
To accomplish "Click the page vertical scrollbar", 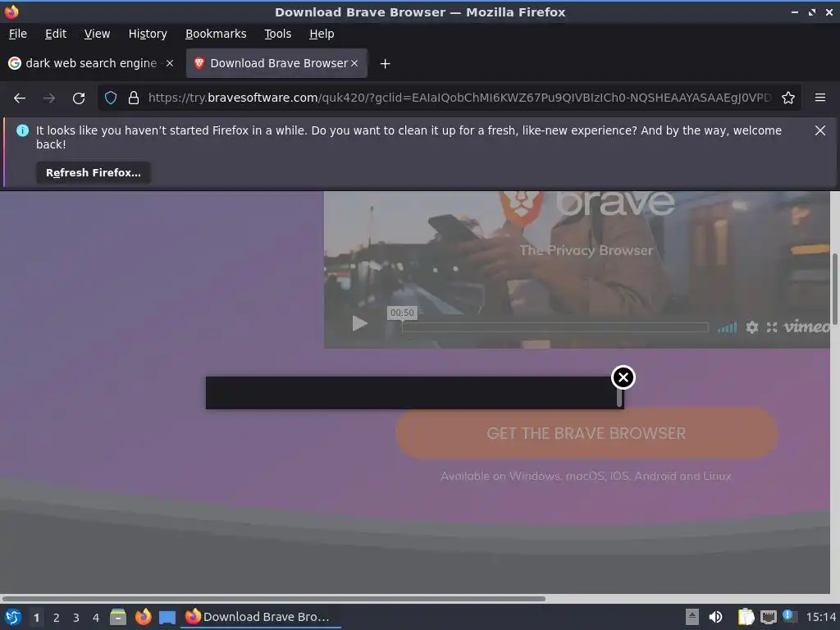I will point(834,290).
